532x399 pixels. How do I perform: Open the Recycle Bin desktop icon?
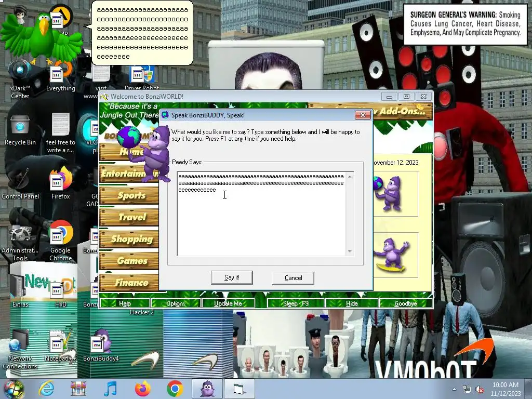tap(20, 130)
